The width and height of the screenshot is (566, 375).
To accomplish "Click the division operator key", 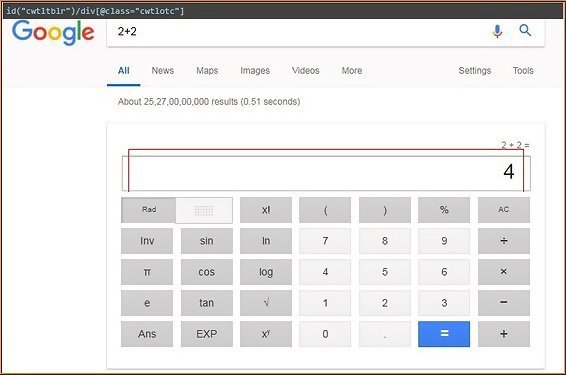I will coord(504,241).
